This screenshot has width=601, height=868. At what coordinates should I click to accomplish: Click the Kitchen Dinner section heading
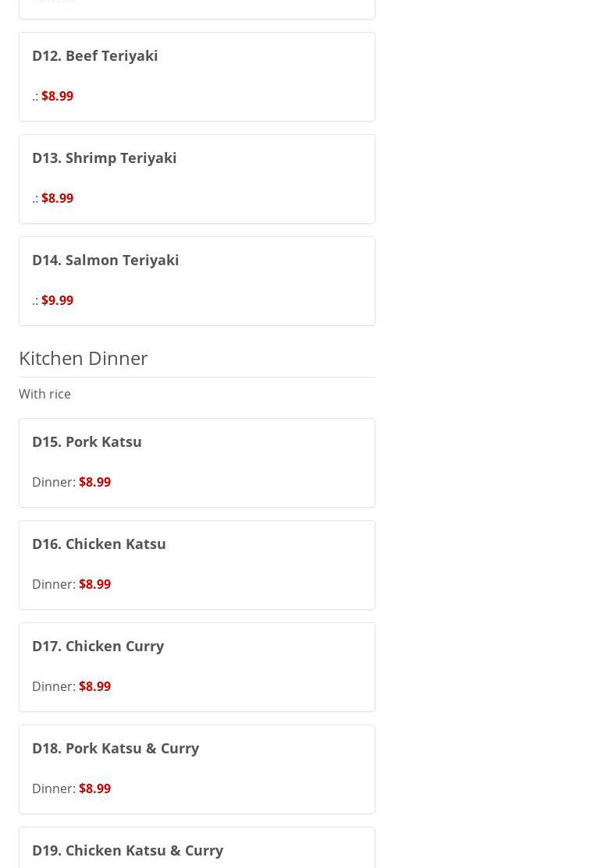coord(84,358)
